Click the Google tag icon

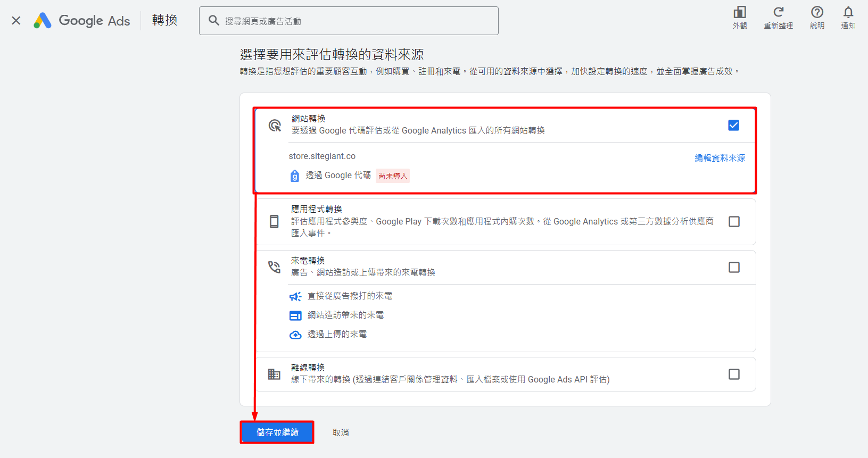(295, 176)
